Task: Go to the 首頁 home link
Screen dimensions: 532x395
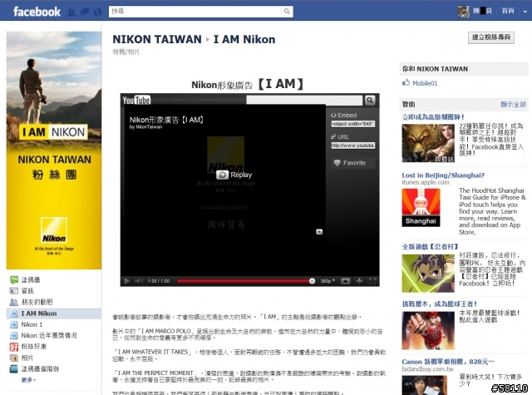Action: 508,11
